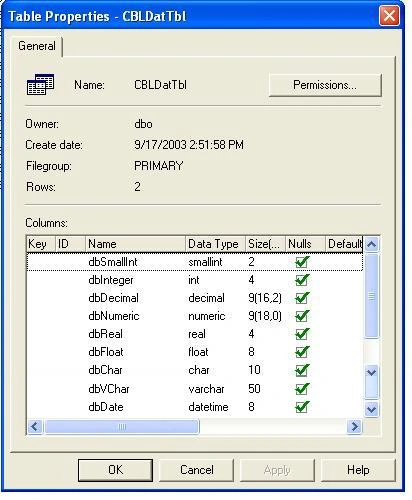Image resolution: width=412 pixels, height=500 pixels.
Task: Click the table icon beside Name
Action: point(40,84)
